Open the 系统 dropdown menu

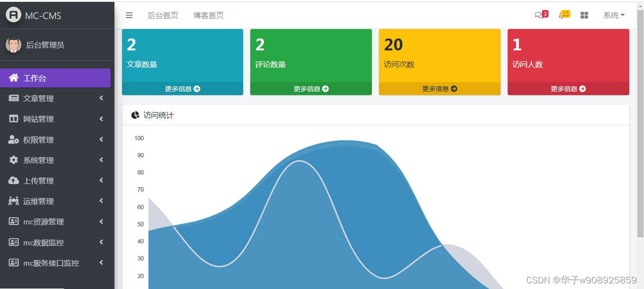pyautogui.click(x=614, y=15)
